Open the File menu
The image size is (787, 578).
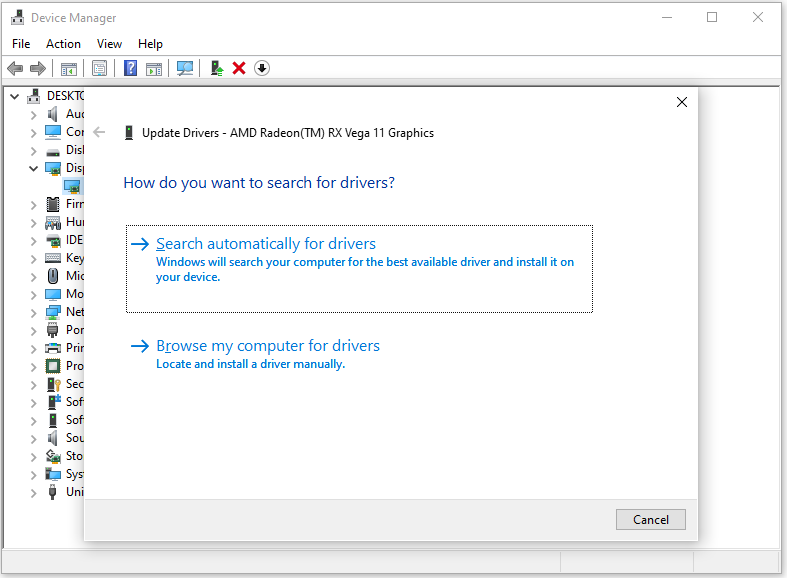point(21,44)
